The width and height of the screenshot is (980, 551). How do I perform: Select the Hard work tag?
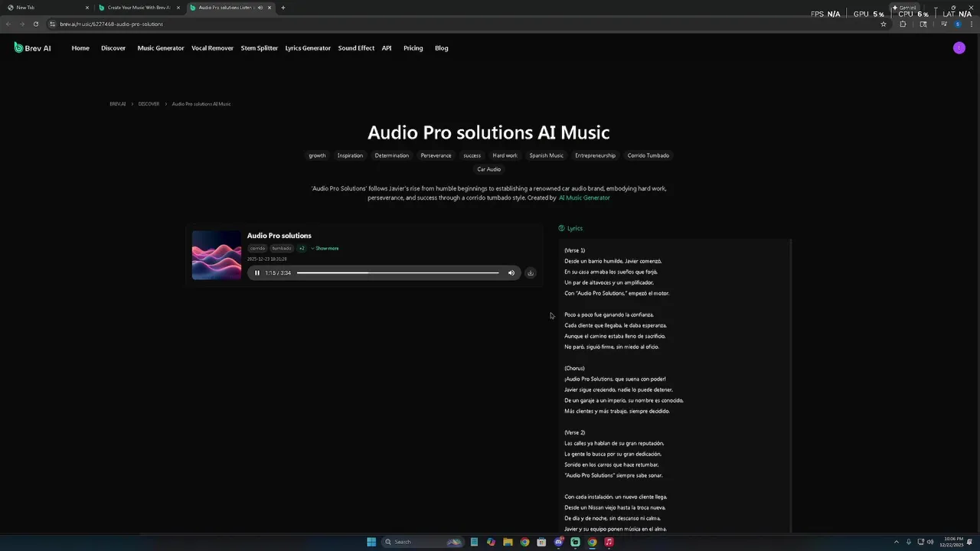[505, 155]
